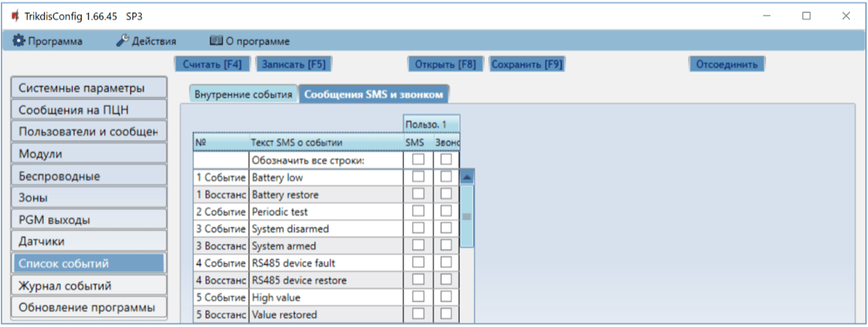Tick SMS checkbox for all rows
The width and height of the screenshot is (868, 327).
point(418,159)
